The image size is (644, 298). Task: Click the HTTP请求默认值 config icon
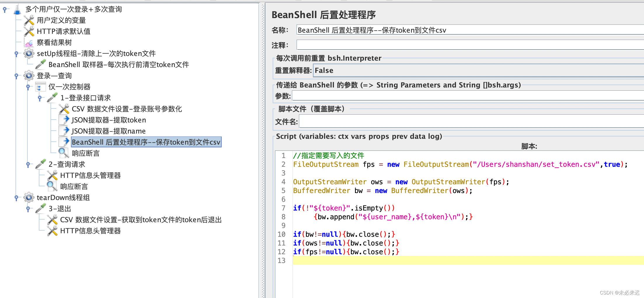[29, 31]
